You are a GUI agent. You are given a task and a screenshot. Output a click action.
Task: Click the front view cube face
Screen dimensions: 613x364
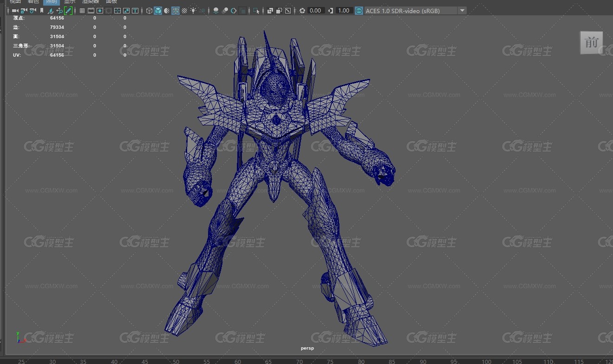coord(592,43)
